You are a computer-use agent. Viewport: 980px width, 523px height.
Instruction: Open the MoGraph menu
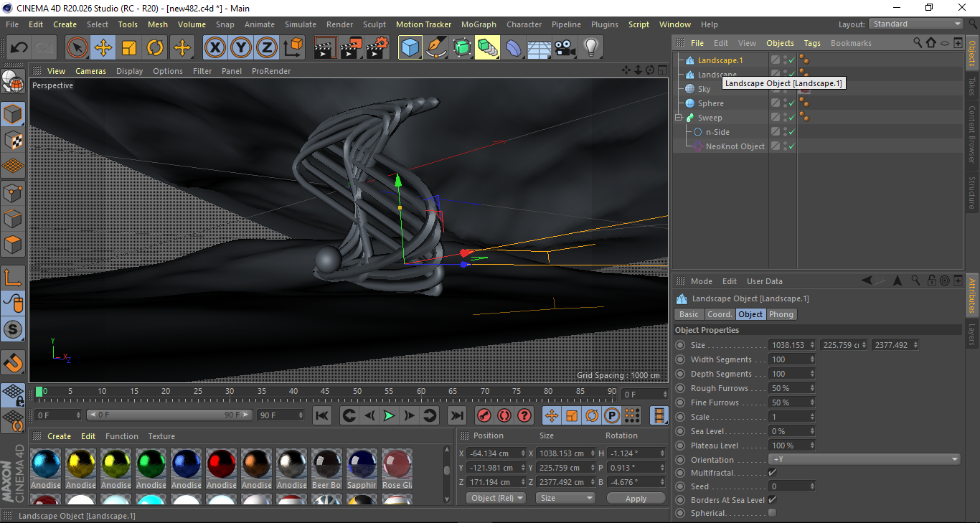[x=479, y=24]
